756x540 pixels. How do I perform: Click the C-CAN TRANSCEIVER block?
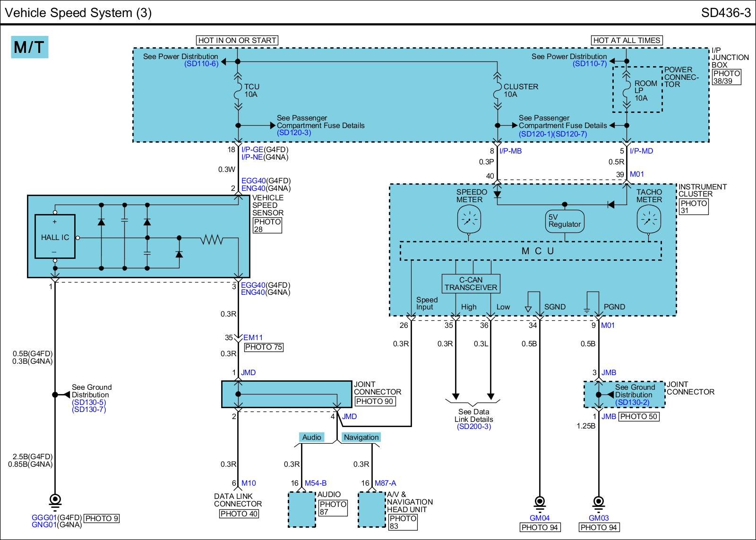tap(471, 283)
